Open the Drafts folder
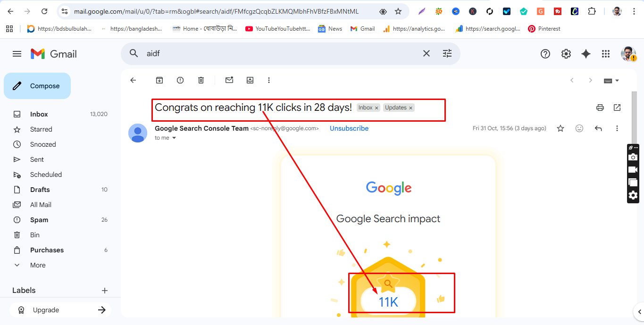Viewport: 644px width, 325px height. [x=40, y=190]
